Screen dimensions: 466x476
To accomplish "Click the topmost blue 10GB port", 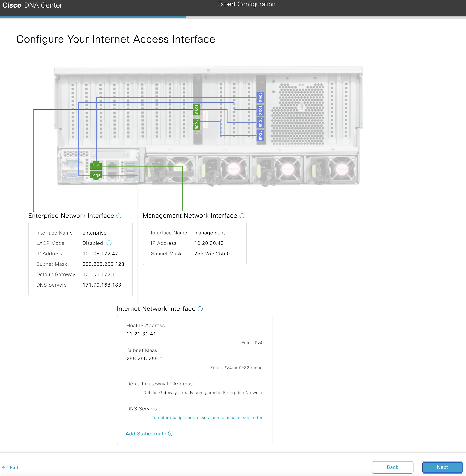I will [x=260, y=97].
